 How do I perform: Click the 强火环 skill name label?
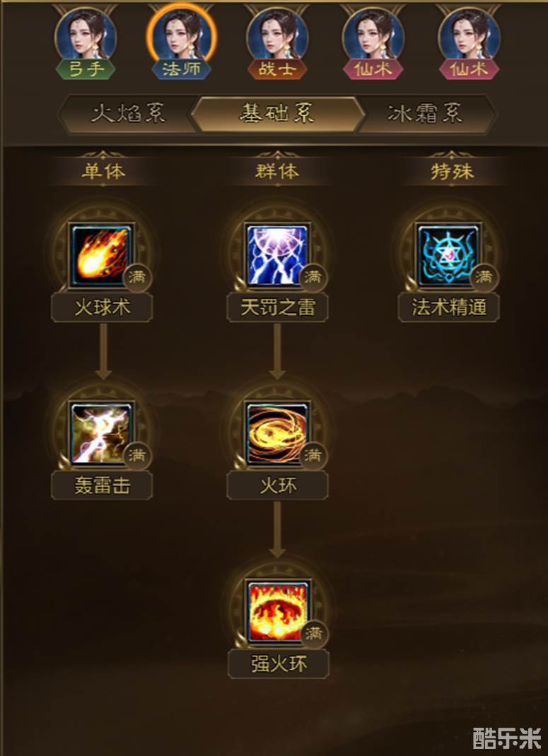tap(279, 664)
